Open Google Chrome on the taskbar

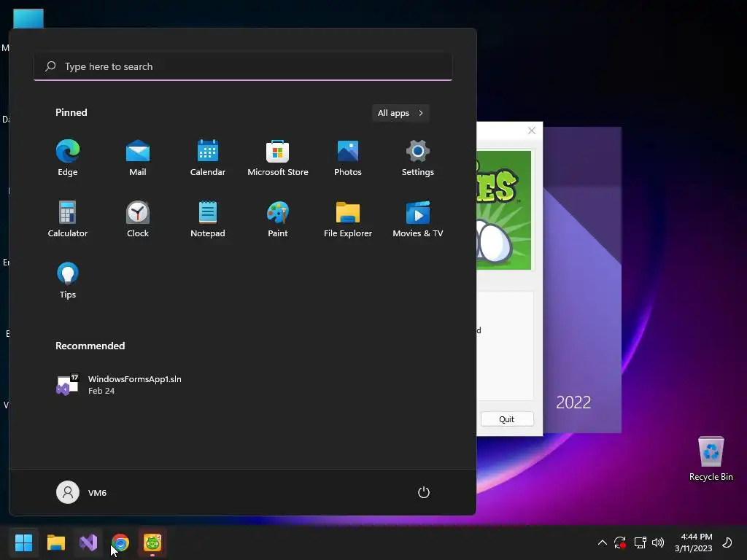click(120, 542)
